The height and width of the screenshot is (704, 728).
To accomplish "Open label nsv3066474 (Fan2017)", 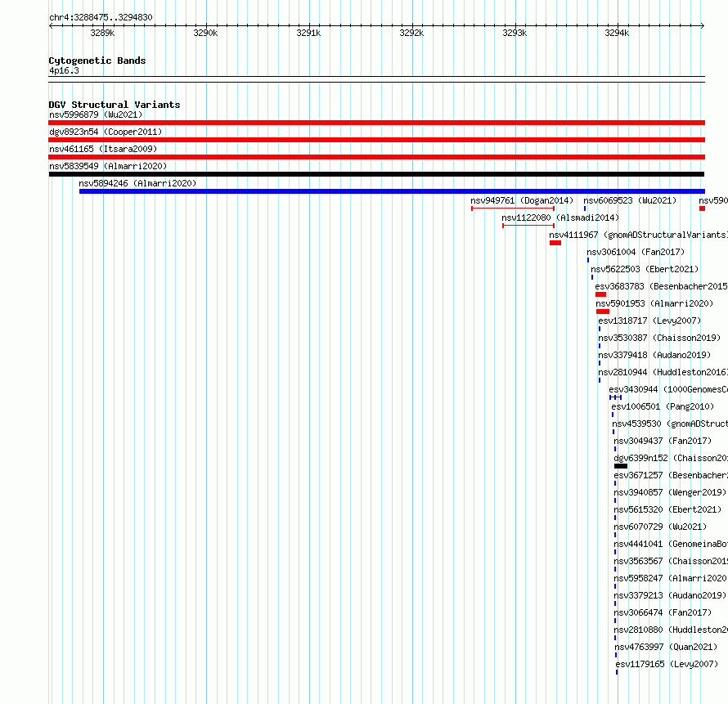I will pyautogui.click(x=663, y=612).
